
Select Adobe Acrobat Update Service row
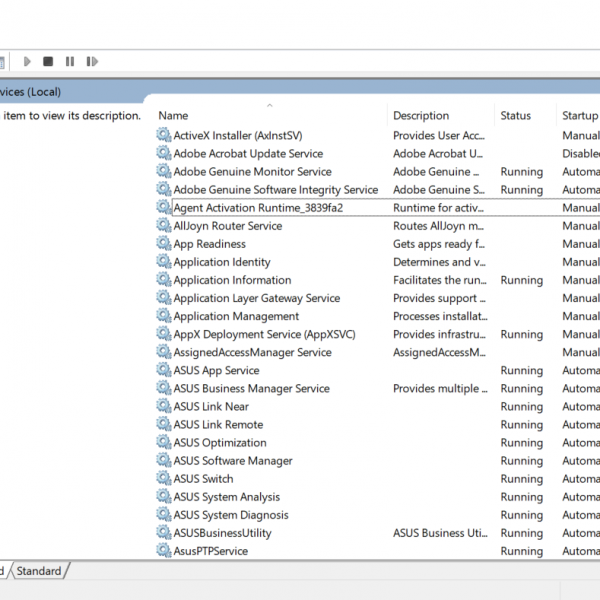pyautogui.click(x=248, y=154)
